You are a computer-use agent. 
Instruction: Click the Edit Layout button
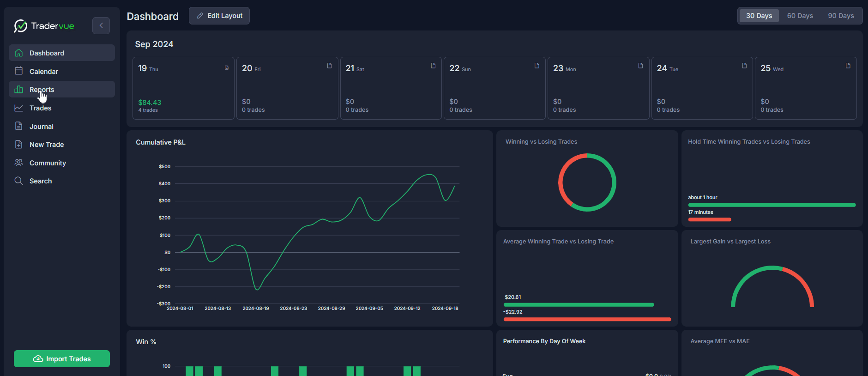219,16
